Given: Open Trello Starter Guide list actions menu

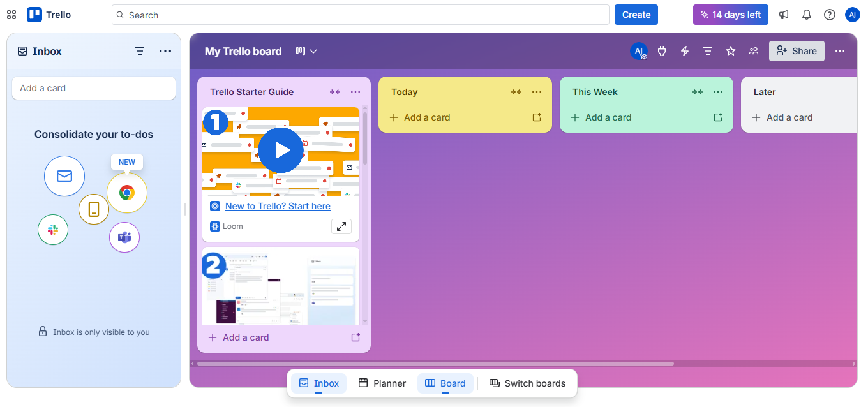Looking at the screenshot, I should point(355,92).
